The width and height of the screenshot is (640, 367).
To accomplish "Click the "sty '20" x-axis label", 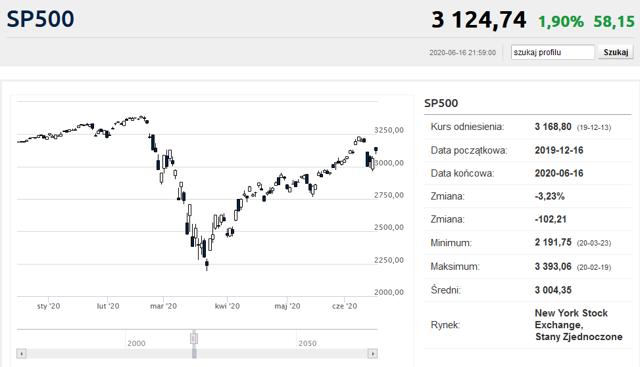I will click(x=49, y=306).
